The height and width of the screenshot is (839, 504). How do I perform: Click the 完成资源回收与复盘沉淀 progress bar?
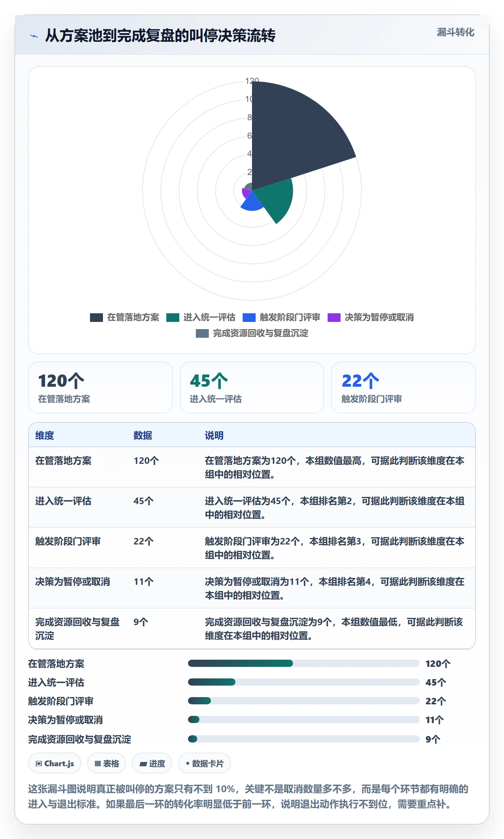[x=303, y=739]
